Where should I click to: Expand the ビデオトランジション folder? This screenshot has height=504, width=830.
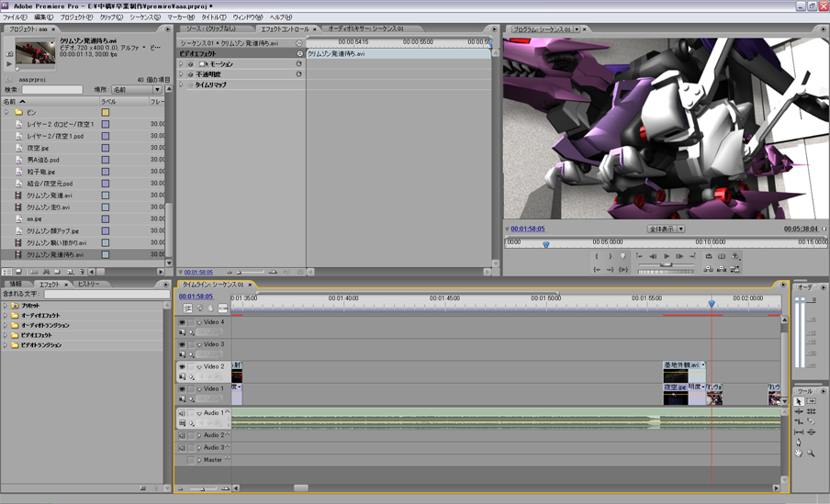tap(6, 345)
